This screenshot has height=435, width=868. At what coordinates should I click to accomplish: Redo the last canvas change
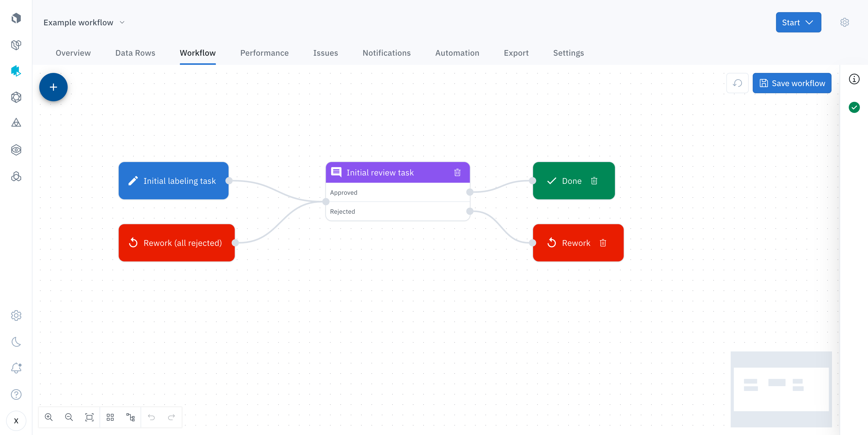pos(172,417)
